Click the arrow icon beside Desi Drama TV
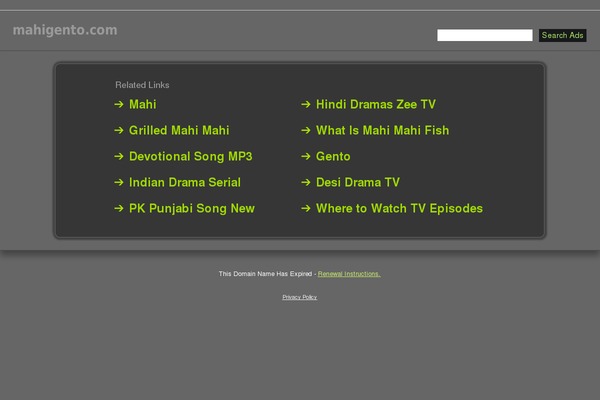Screen dimensions: 600x400 click(306, 182)
